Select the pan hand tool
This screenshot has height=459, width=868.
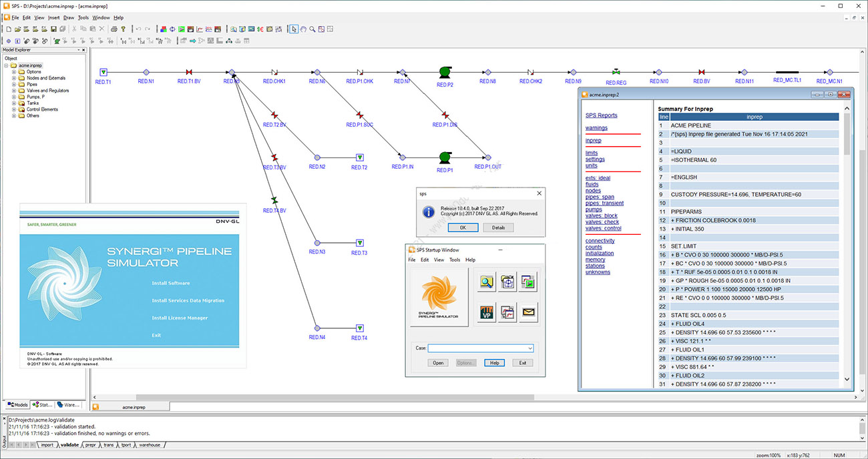pyautogui.click(x=303, y=29)
